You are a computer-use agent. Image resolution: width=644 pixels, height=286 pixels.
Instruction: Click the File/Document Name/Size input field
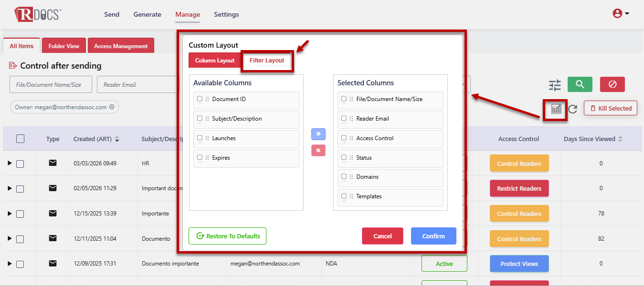coord(51,85)
